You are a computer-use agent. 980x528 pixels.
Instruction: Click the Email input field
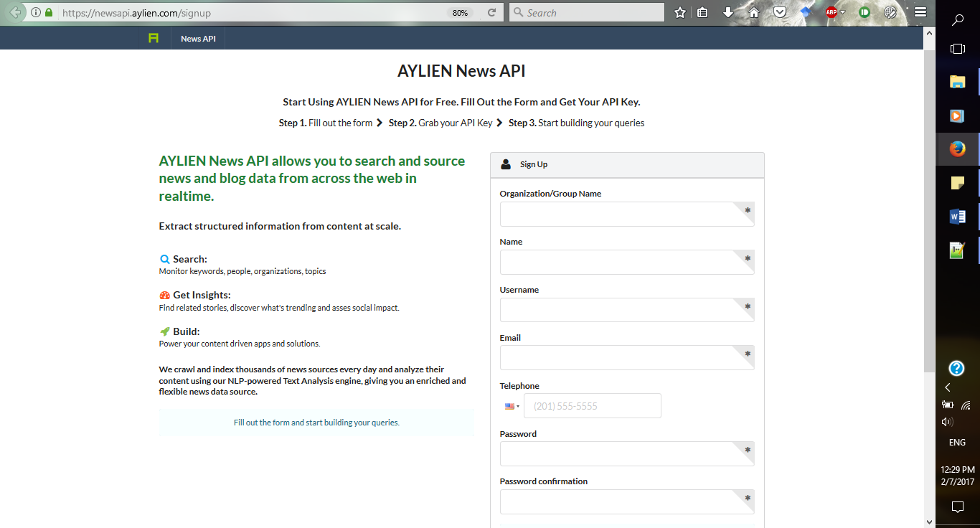627,358
